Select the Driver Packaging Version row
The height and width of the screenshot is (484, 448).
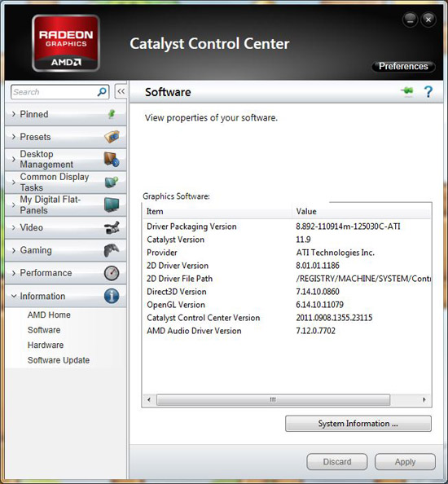coord(287,227)
